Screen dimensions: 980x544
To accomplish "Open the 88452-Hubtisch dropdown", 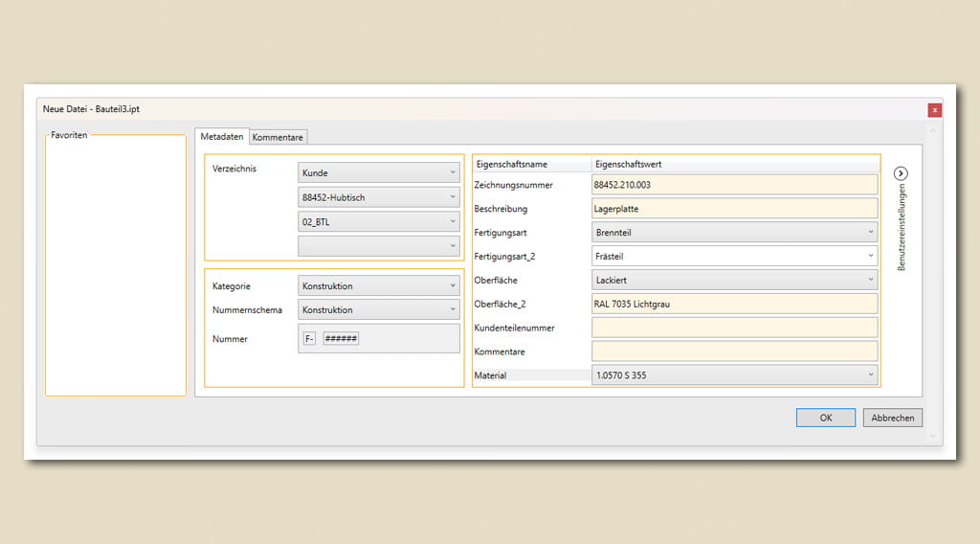I will (379, 197).
